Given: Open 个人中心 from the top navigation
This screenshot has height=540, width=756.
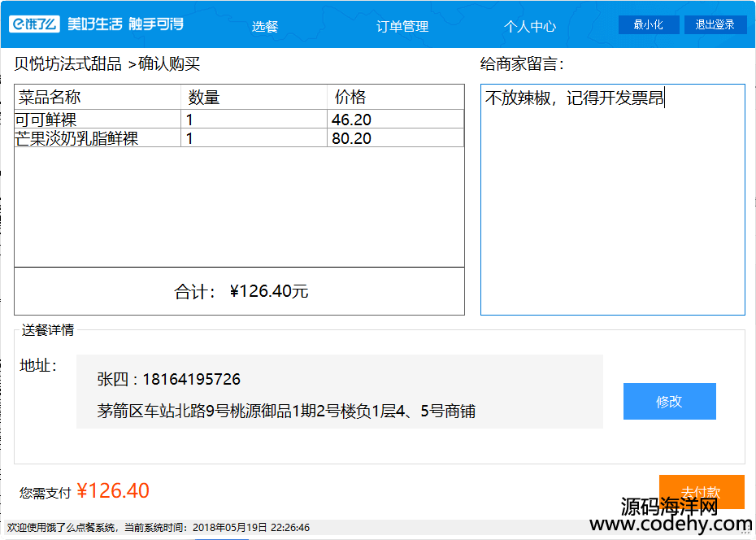Looking at the screenshot, I should click(530, 26).
